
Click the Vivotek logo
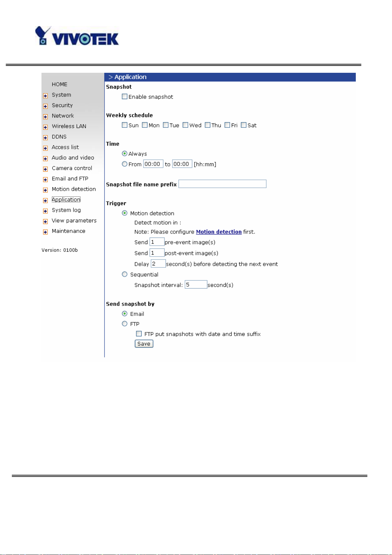(77, 36)
